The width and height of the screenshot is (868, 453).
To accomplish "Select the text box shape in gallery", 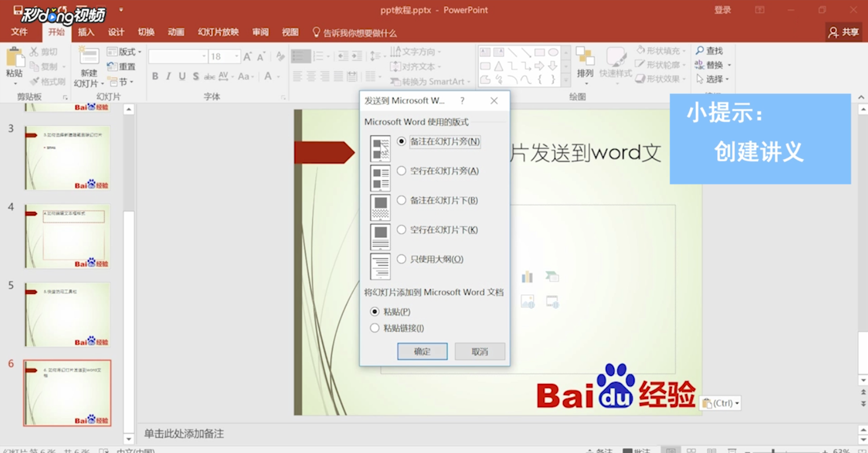I will 485,53.
